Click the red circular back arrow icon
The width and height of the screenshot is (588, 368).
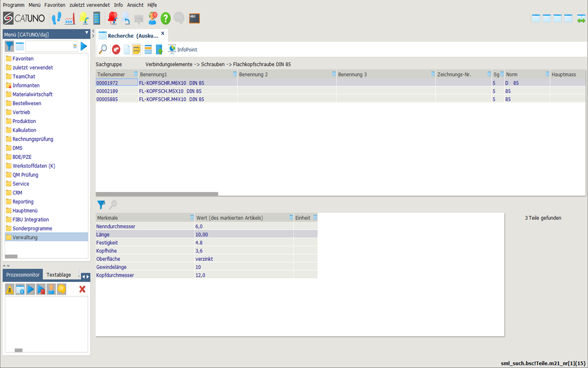116,49
